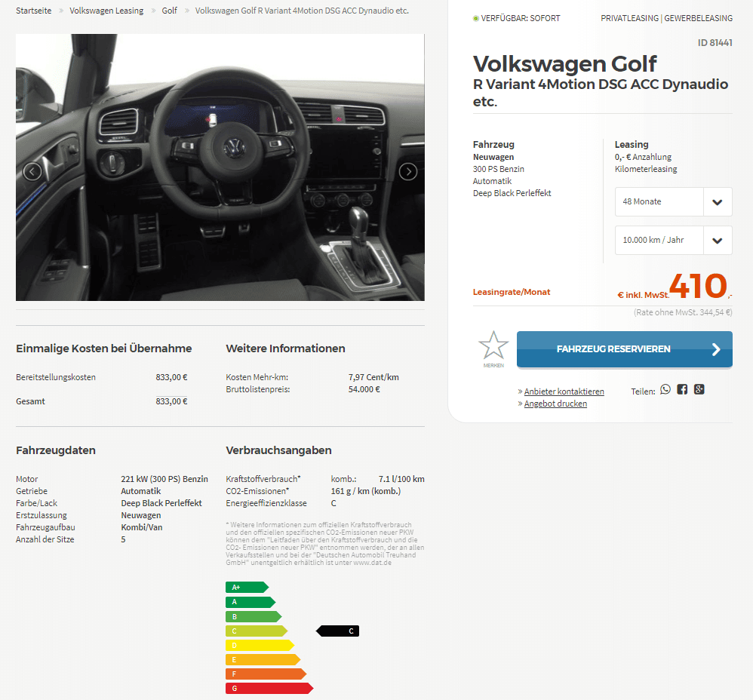The image size is (753, 700).
Task: Click the green A efficiency bar
Action: [x=250, y=602]
